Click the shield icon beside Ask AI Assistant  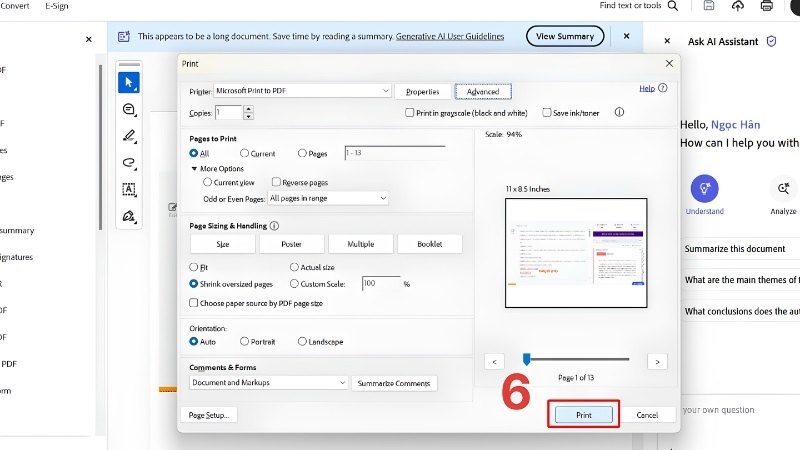coord(771,41)
